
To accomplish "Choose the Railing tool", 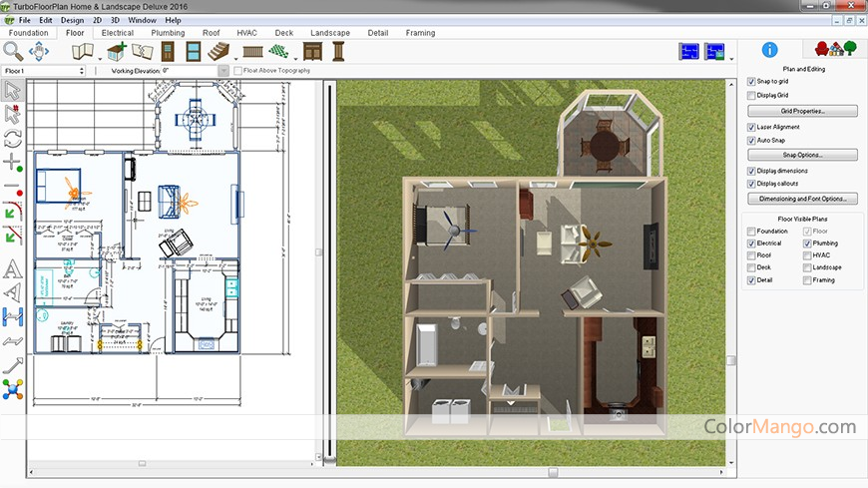I will (x=253, y=52).
